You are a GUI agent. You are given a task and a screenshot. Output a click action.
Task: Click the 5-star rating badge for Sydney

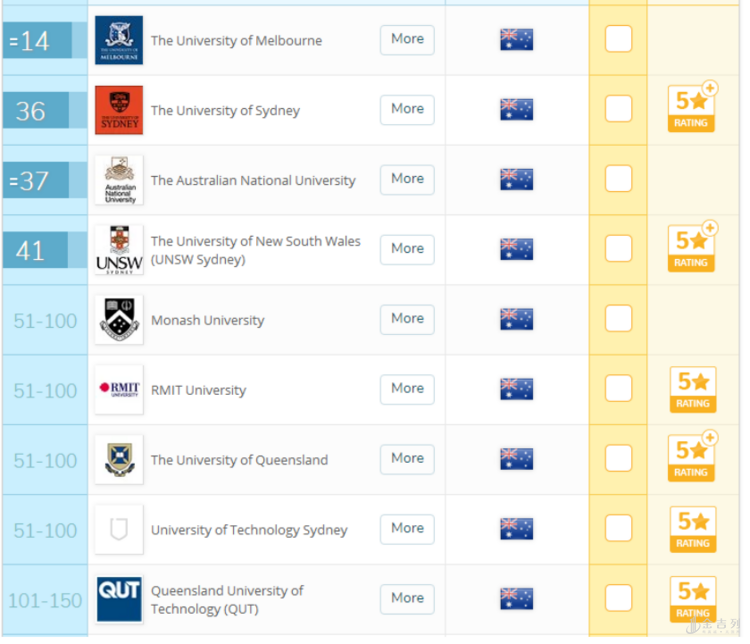[x=692, y=109]
